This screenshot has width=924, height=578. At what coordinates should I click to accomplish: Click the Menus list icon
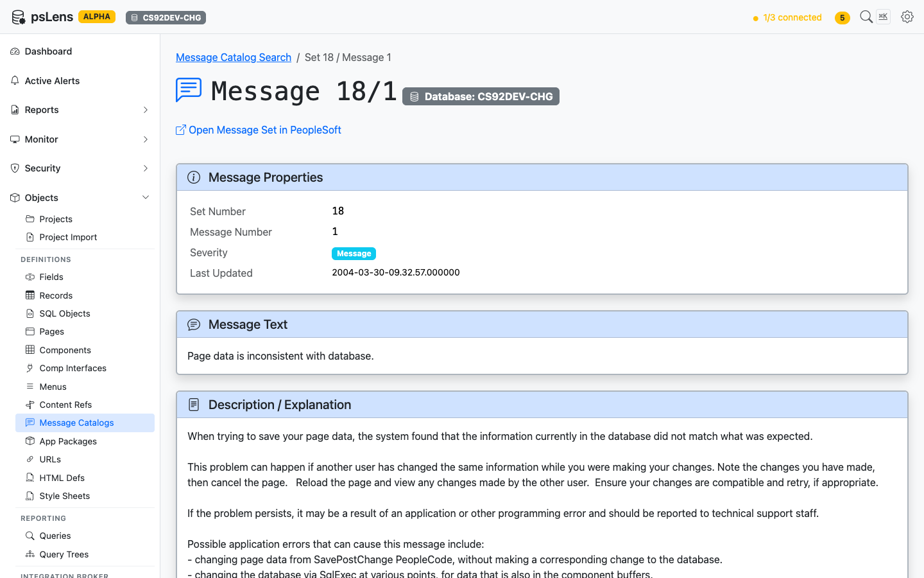point(30,387)
